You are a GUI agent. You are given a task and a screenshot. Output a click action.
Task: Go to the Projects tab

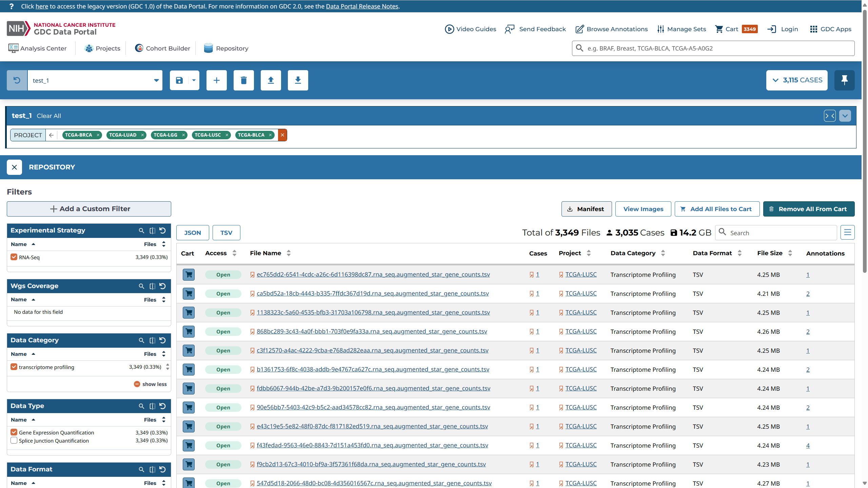102,48
